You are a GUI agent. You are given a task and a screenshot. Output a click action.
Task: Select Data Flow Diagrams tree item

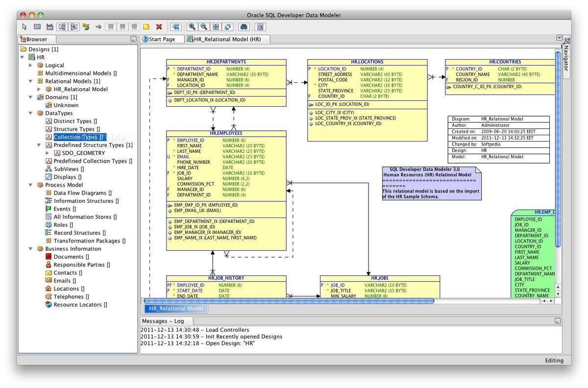83,193
